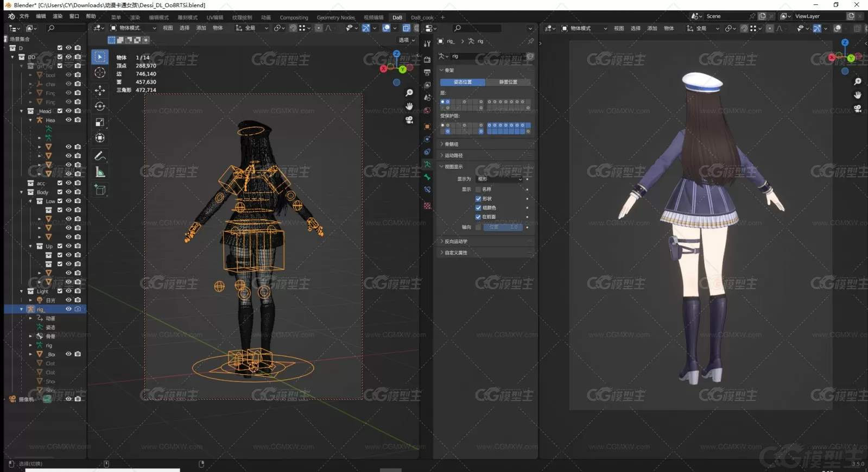Screen dimensions: 868x472
Task: Open the World properties tab icon
Action: click(x=427, y=110)
